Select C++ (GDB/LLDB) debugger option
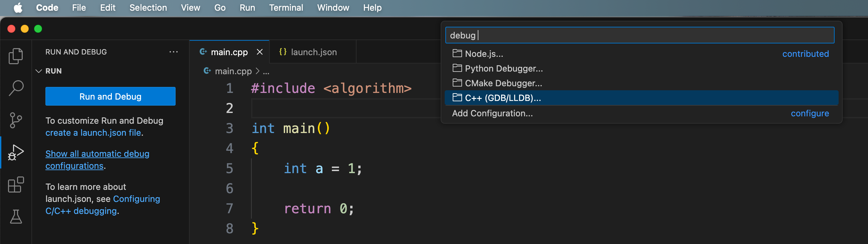Viewport: 868px width, 244px height. pos(502,98)
